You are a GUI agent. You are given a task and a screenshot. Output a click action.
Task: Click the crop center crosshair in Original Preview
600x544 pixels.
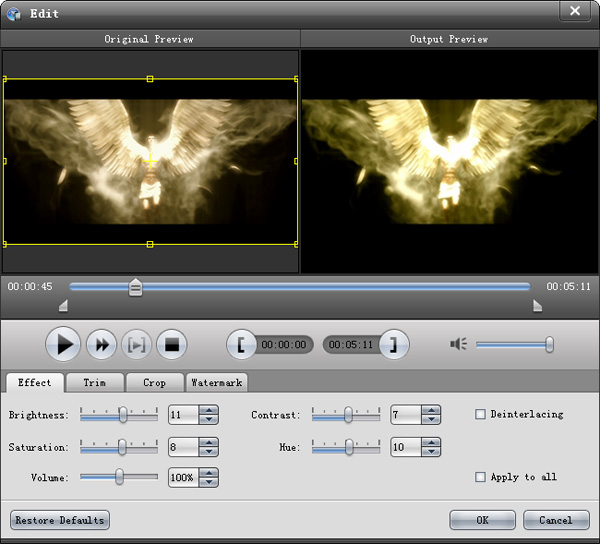click(150, 161)
